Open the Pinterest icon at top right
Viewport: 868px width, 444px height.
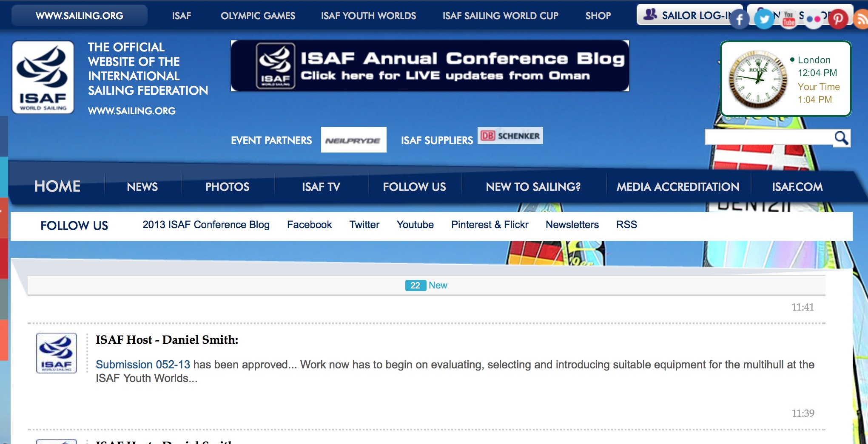[838, 19]
